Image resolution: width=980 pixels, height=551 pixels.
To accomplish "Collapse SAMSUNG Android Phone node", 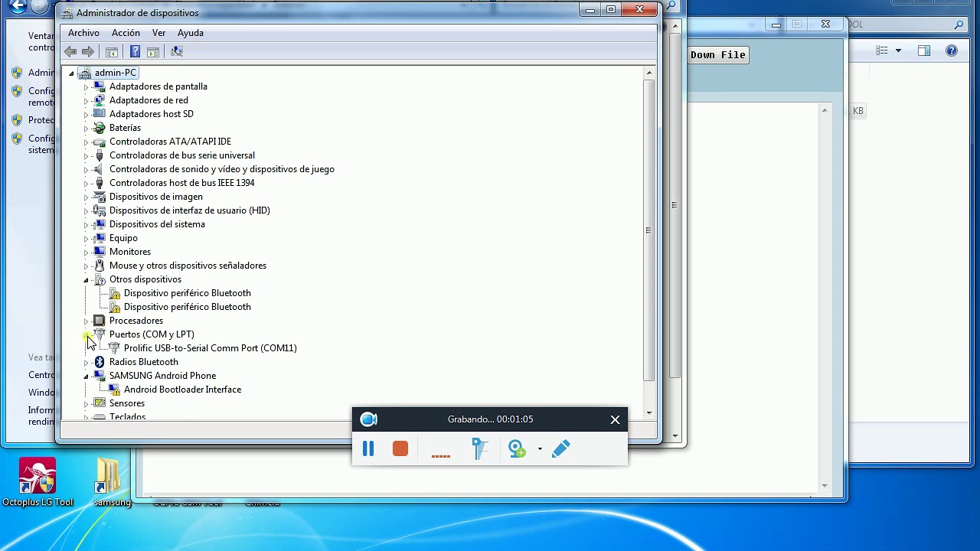I will pyautogui.click(x=86, y=377).
